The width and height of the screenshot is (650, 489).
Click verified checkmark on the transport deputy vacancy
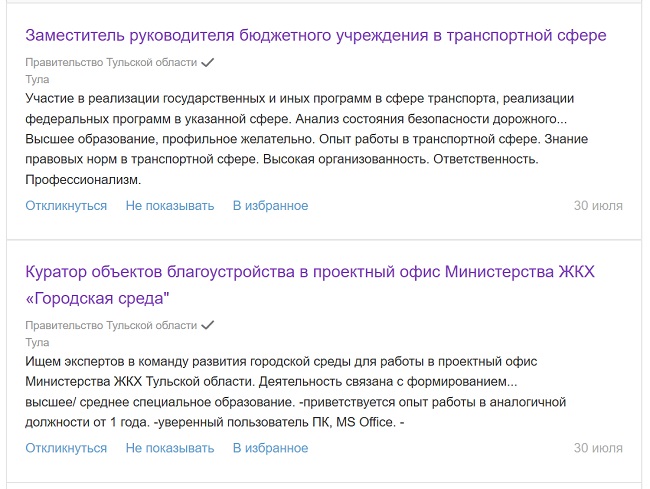208,62
